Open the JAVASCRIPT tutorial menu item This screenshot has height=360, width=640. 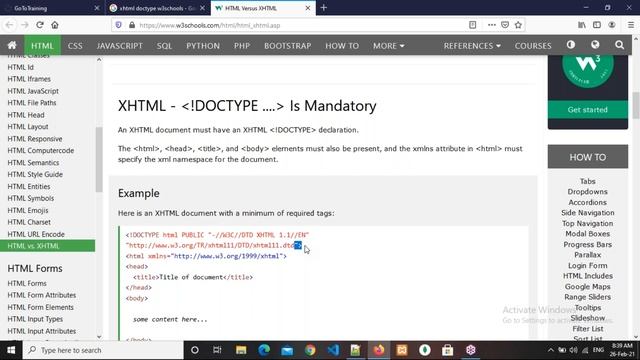[x=120, y=46]
